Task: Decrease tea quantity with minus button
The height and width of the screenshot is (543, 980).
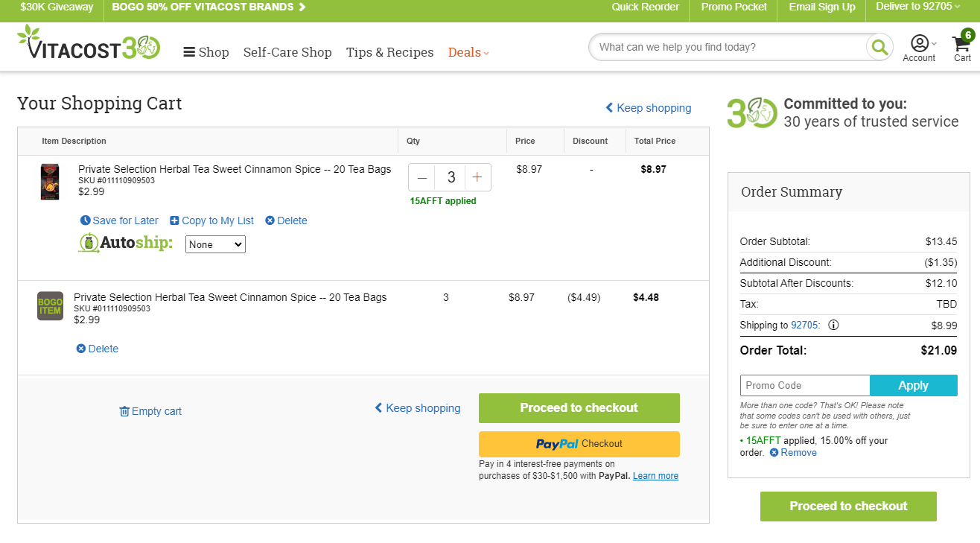Action: (x=422, y=177)
